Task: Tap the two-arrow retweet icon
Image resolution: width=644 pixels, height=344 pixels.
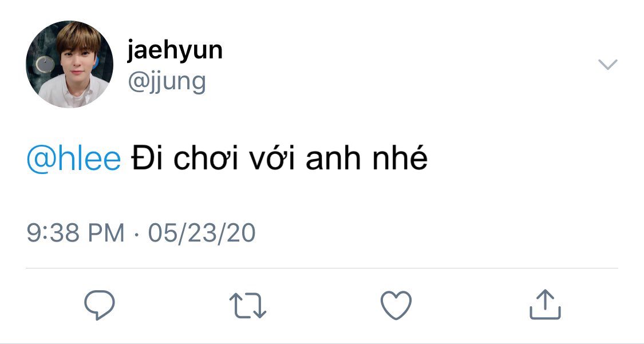Action: [x=248, y=305]
